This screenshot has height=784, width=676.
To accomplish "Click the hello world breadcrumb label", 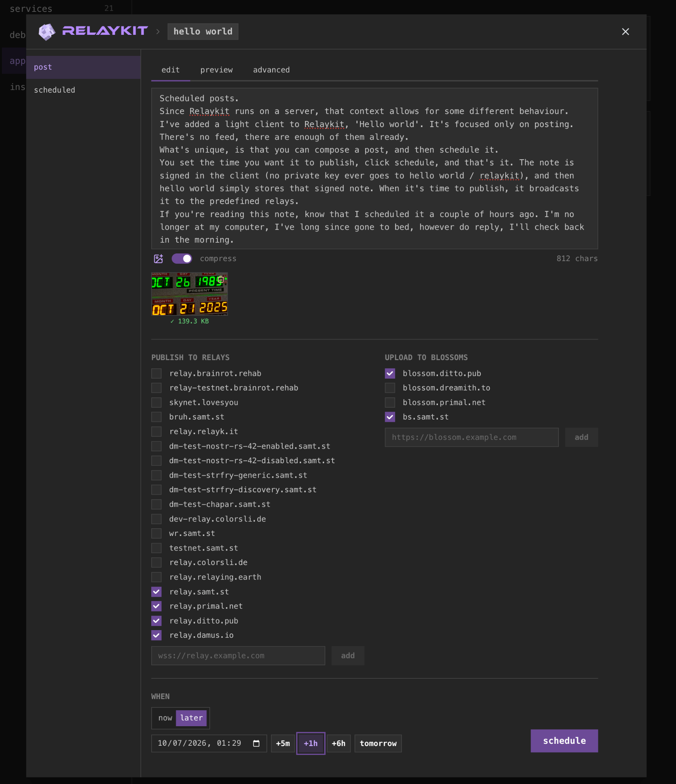I will (203, 31).
